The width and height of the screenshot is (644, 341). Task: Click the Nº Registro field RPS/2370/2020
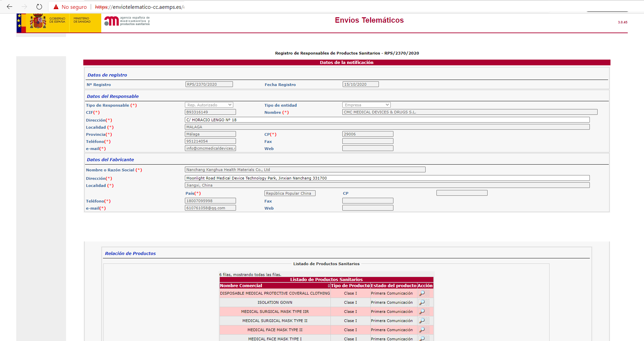(209, 84)
